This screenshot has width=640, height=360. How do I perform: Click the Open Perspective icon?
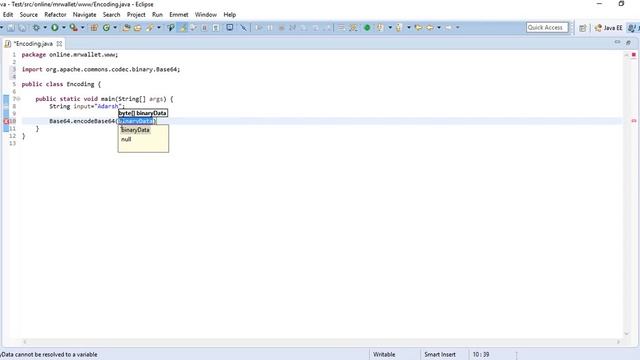(582, 28)
